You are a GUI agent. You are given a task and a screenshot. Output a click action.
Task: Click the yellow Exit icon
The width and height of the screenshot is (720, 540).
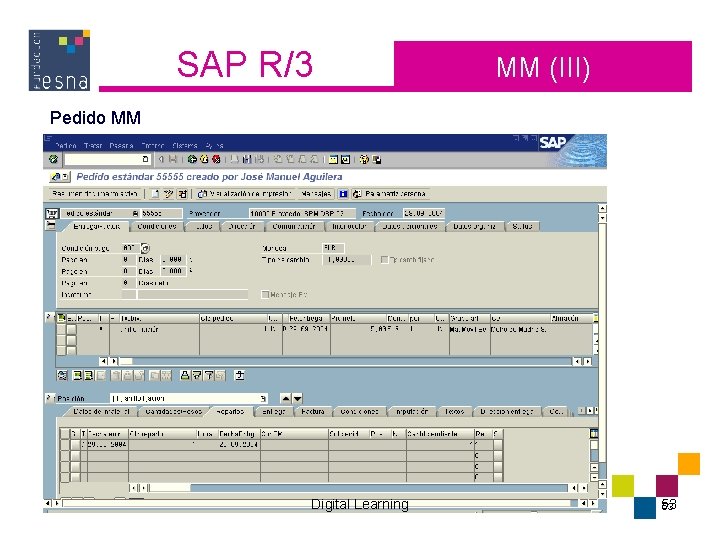(204, 159)
